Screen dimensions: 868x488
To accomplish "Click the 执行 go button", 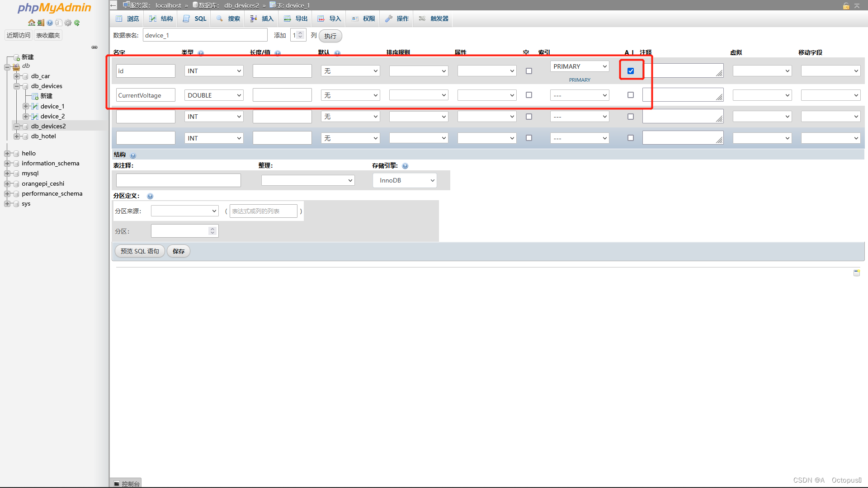I will click(330, 36).
